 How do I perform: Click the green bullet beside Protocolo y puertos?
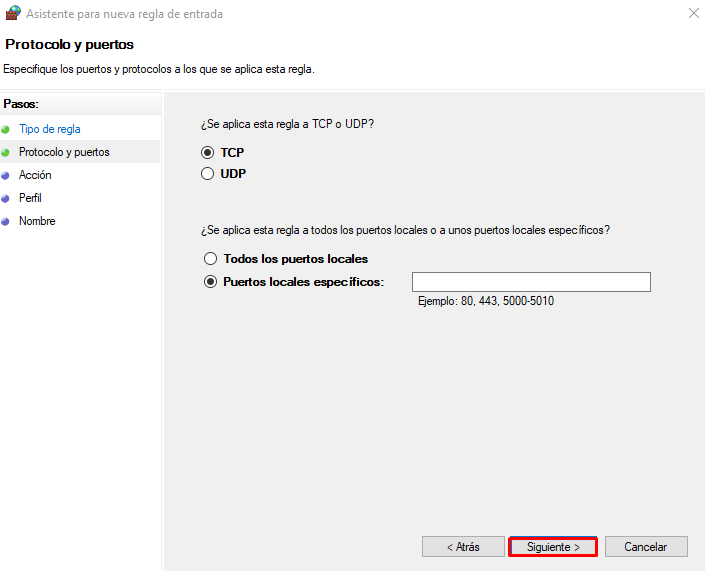(5, 152)
